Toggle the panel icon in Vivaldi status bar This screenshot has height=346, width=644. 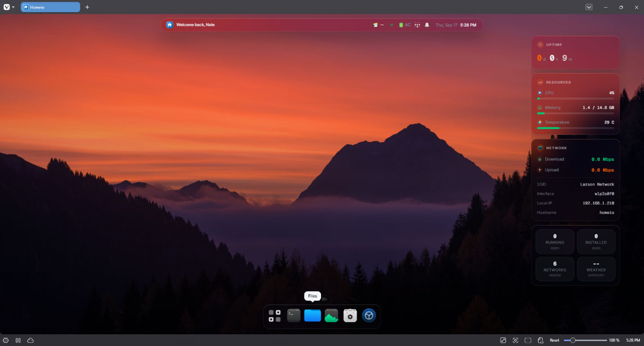coord(18,340)
